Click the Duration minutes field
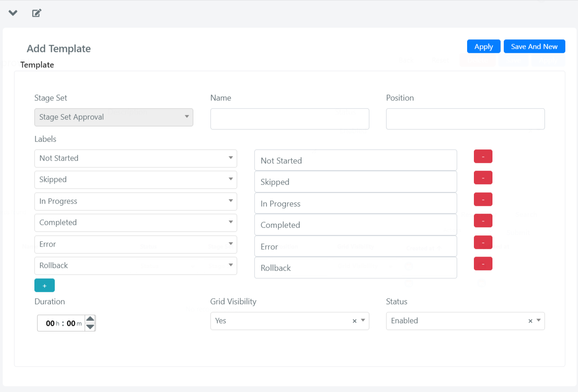 point(71,323)
